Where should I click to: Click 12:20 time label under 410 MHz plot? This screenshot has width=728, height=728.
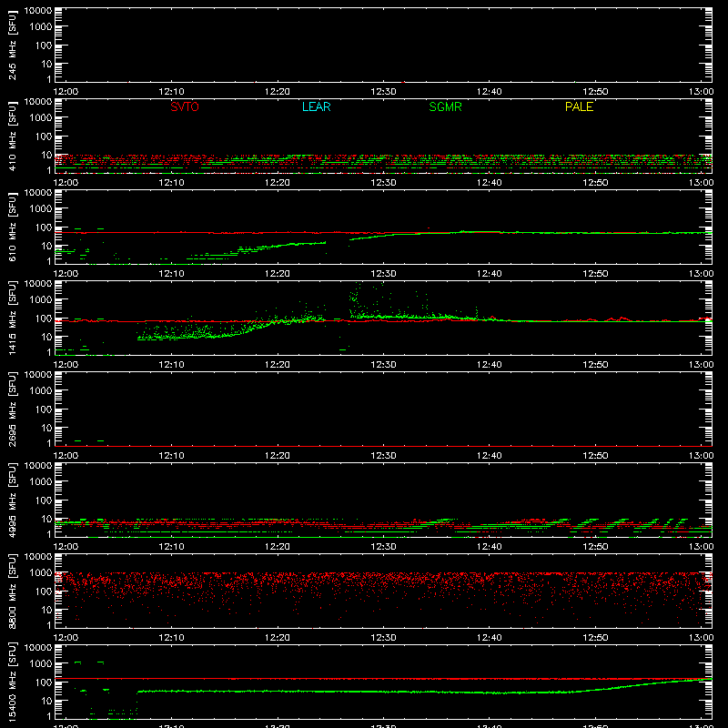point(278,183)
